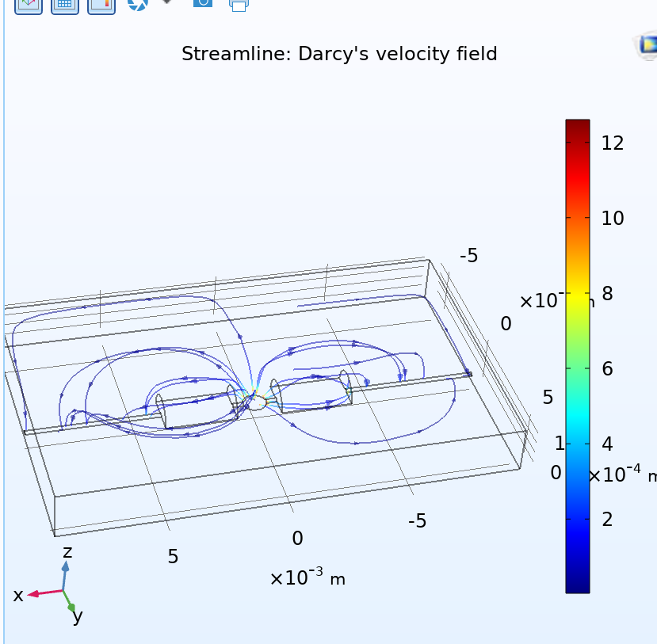Click the legend value 2 label
Viewport: 657px width, 644px height.
click(x=607, y=520)
